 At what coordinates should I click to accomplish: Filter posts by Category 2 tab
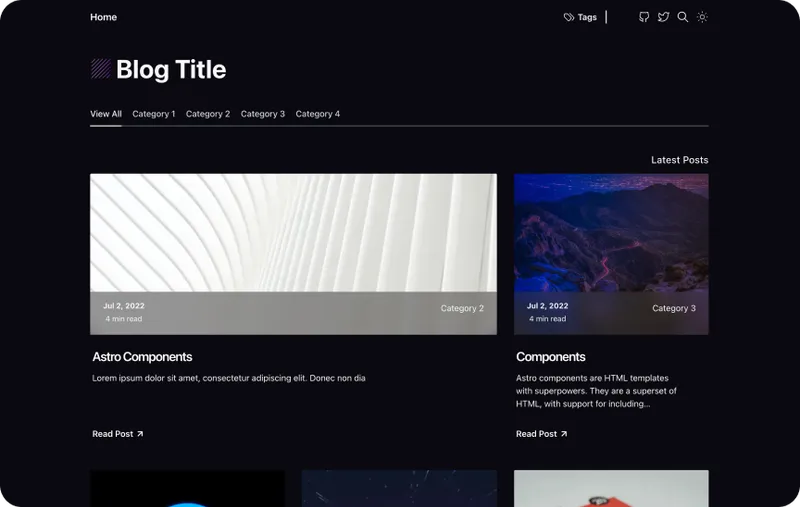[208, 114]
